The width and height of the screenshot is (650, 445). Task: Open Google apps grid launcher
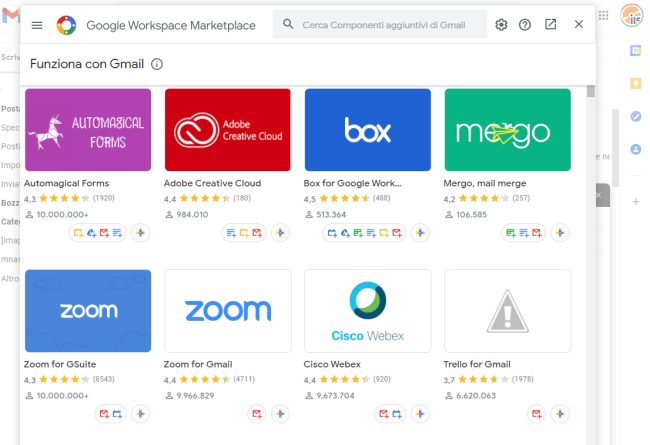603,16
